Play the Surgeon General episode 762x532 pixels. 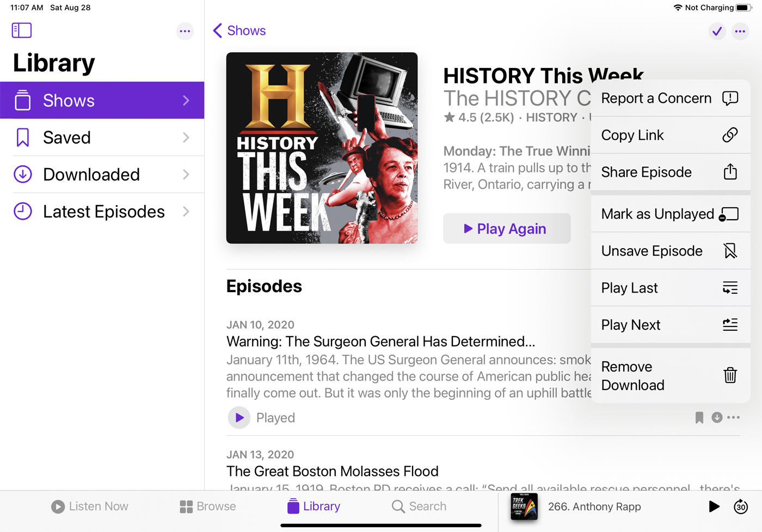click(239, 418)
